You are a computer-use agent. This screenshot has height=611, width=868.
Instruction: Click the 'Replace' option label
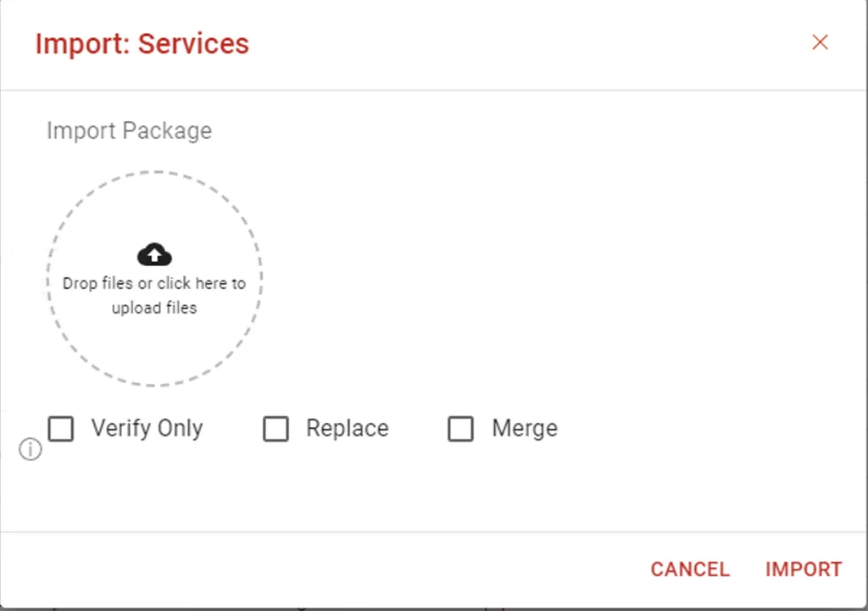[x=348, y=428]
